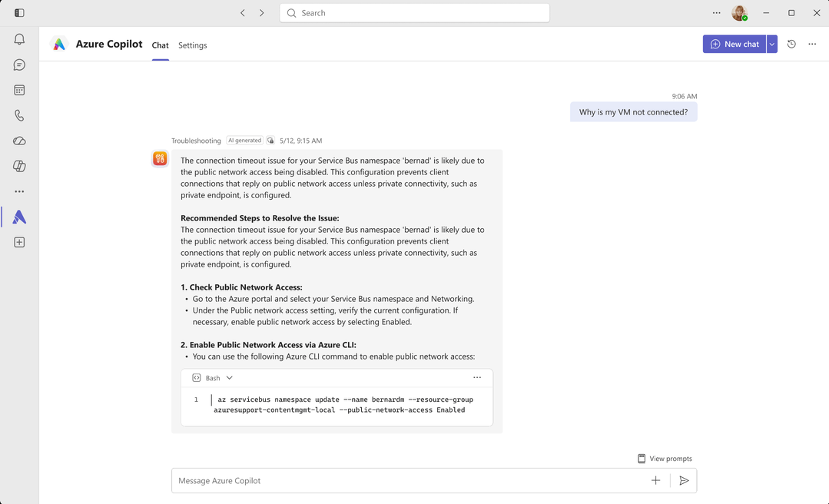Switch to the Settings tab

(192, 45)
